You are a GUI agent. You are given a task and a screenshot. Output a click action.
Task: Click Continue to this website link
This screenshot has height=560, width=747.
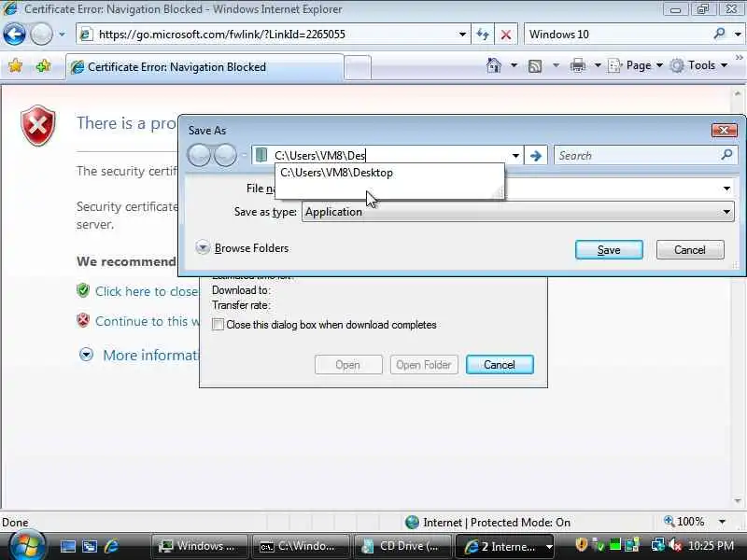[148, 321]
